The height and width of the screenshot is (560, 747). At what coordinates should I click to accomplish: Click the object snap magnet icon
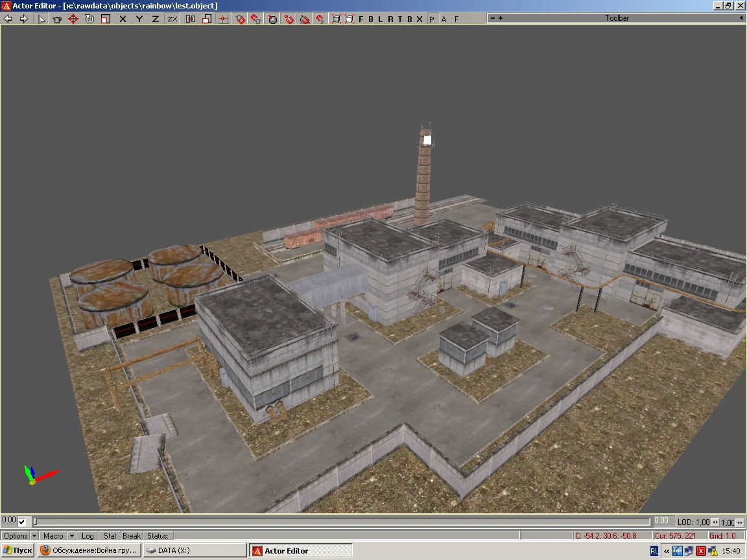[x=241, y=19]
